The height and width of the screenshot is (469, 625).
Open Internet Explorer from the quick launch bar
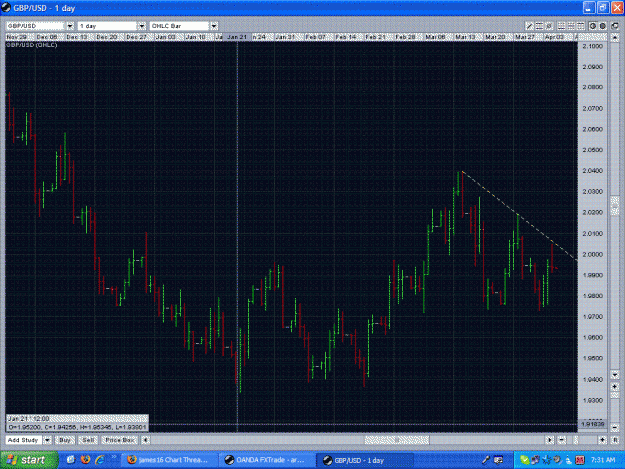pyautogui.click(x=99, y=460)
